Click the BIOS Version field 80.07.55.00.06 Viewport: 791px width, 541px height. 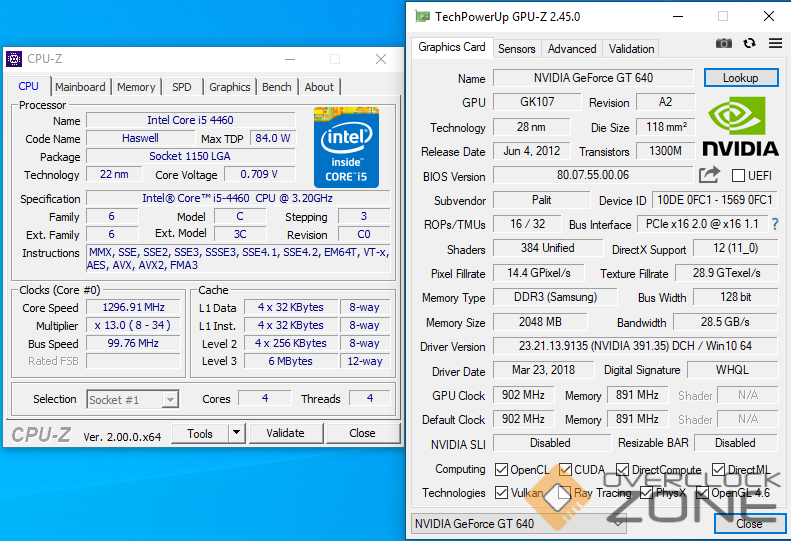coord(593,175)
